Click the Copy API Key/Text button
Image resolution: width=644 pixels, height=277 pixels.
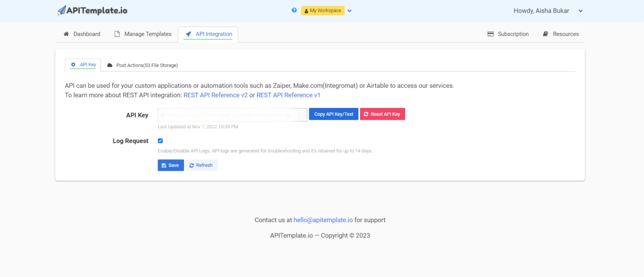coord(334,114)
